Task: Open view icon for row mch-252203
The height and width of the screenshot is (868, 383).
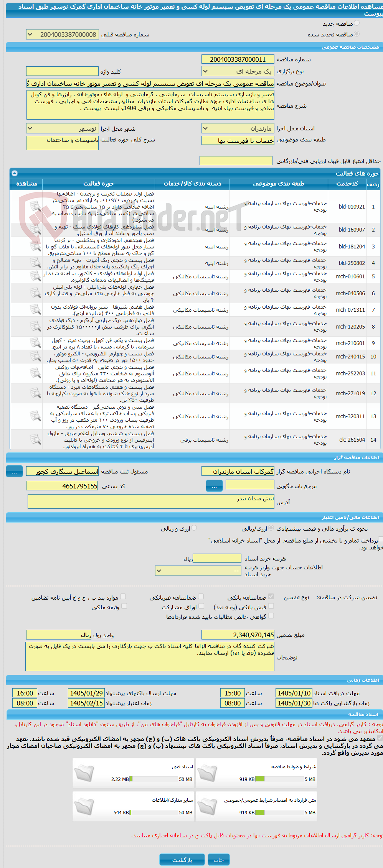Action: tap(35, 373)
